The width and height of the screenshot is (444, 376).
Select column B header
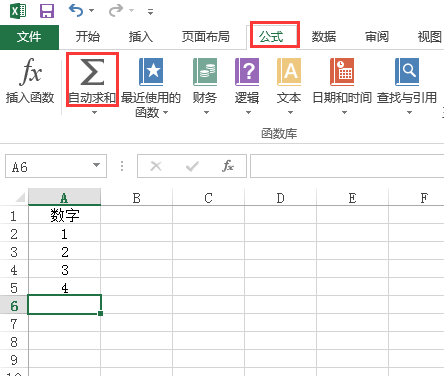click(x=137, y=197)
